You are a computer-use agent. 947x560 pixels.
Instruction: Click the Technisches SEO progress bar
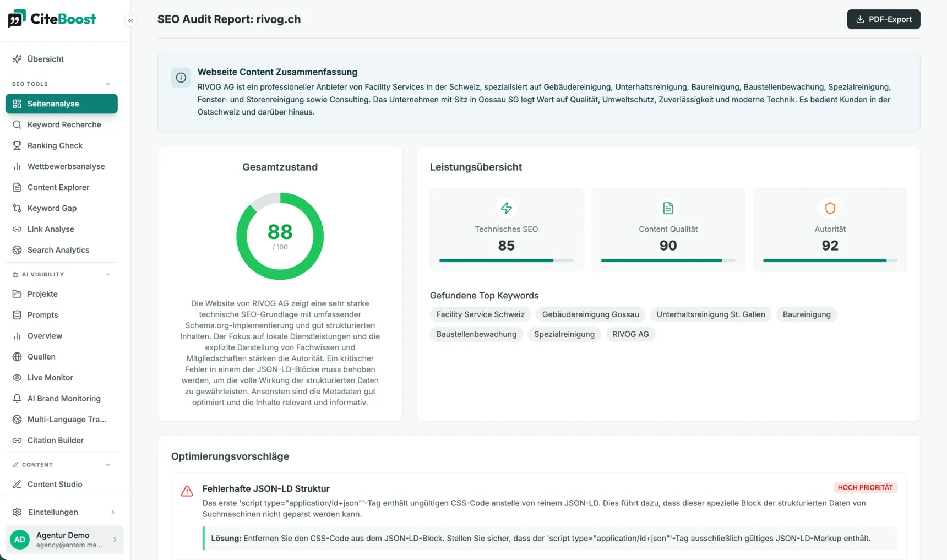(x=507, y=260)
